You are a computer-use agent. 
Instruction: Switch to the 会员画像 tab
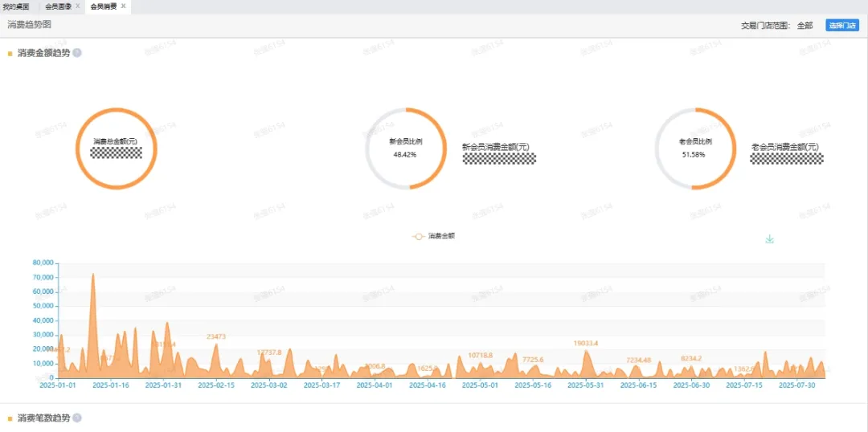[x=57, y=6]
